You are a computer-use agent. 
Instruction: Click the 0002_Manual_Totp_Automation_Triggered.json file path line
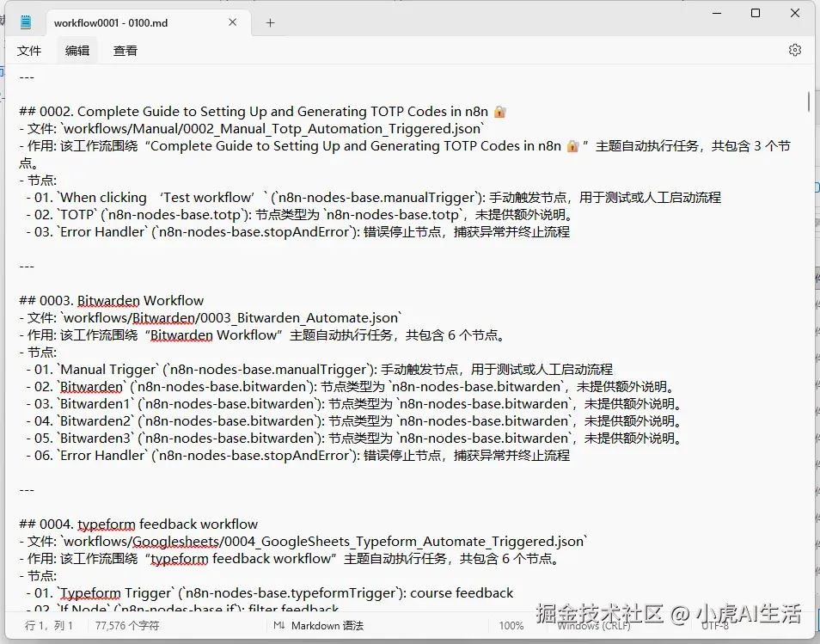[x=252, y=129]
